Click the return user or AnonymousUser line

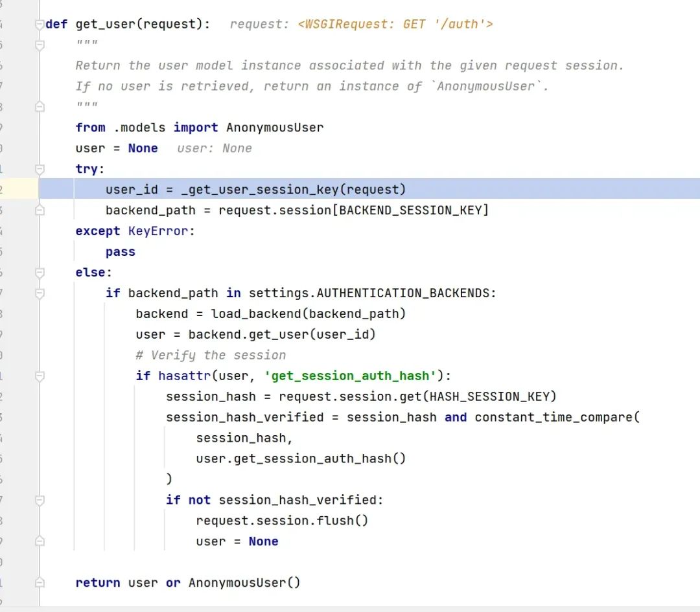(x=188, y=582)
